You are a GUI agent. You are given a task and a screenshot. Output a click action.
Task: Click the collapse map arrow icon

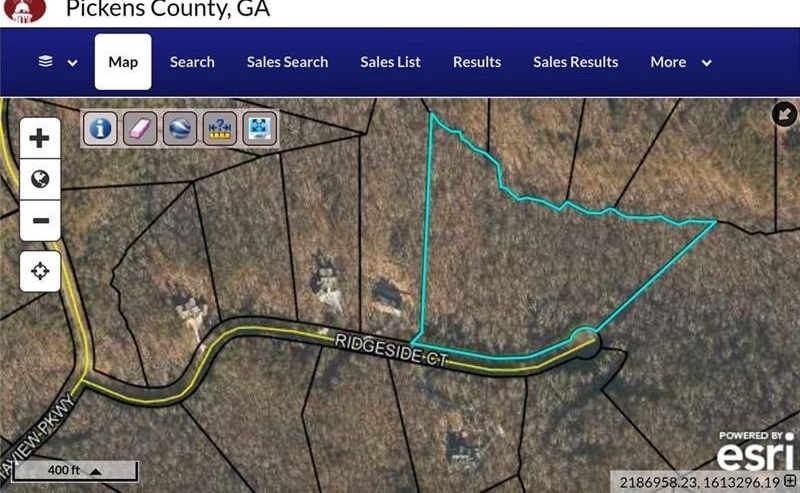(784, 114)
